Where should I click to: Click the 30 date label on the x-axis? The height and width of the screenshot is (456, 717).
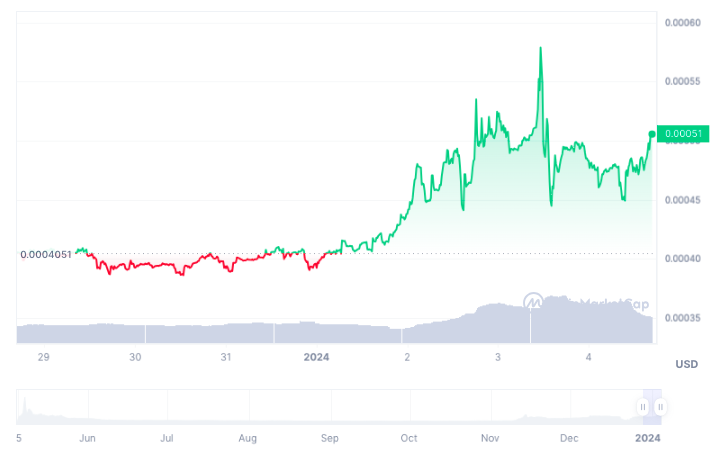tap(136, 357)
